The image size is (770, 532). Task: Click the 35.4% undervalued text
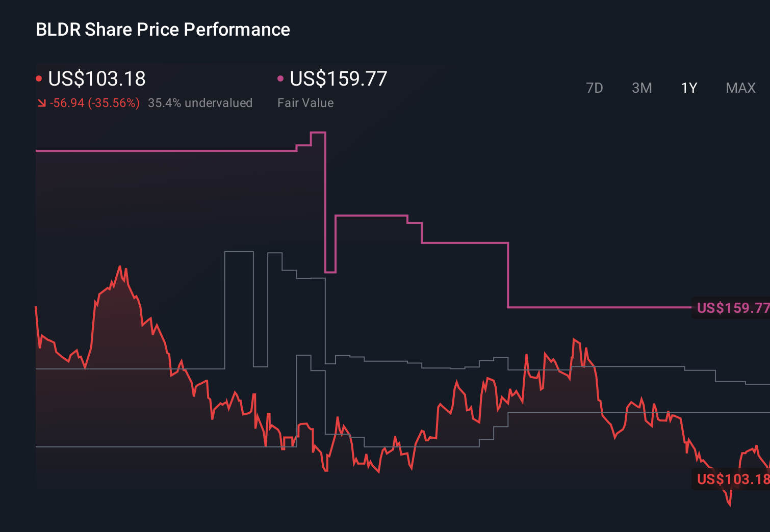(x=200, y=102)
